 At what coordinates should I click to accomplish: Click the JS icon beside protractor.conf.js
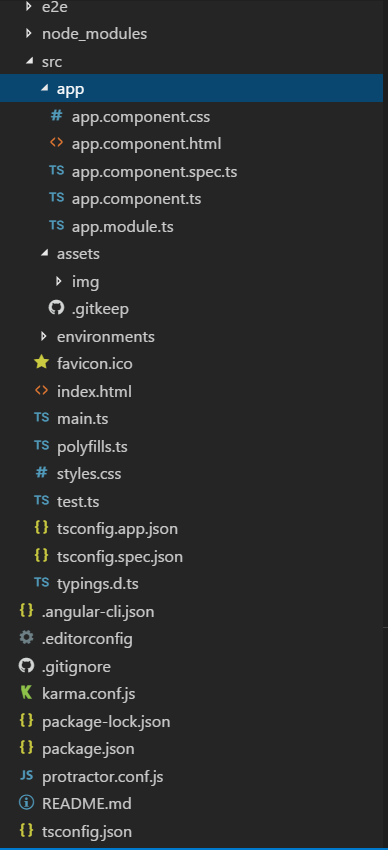coord(26,776)
